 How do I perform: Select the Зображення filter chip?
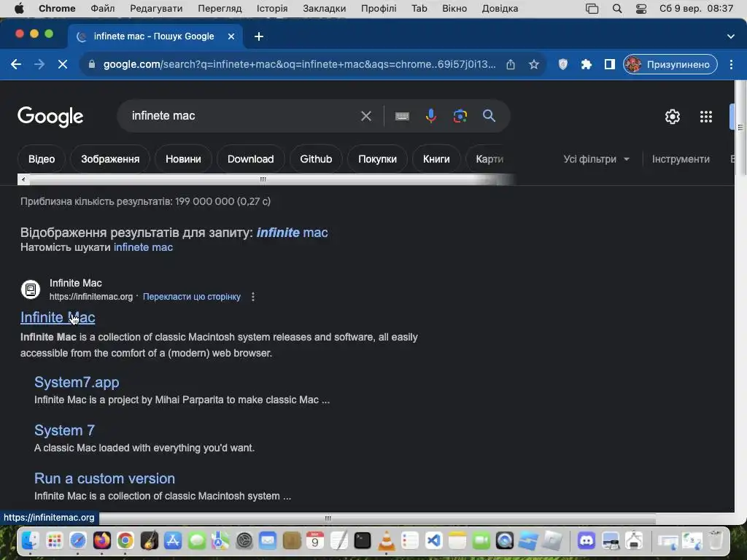(x=110, y=159)
